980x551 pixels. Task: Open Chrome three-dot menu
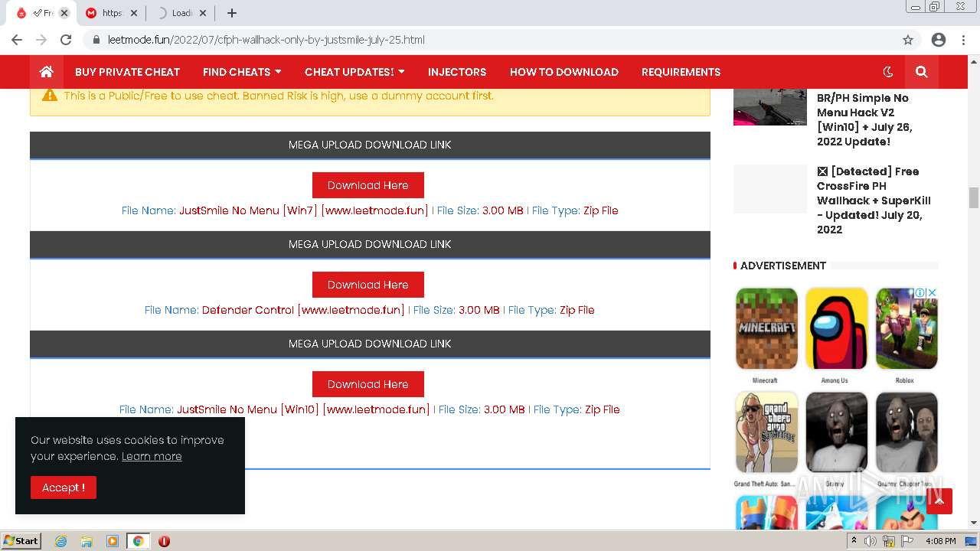tap(963, 40)
